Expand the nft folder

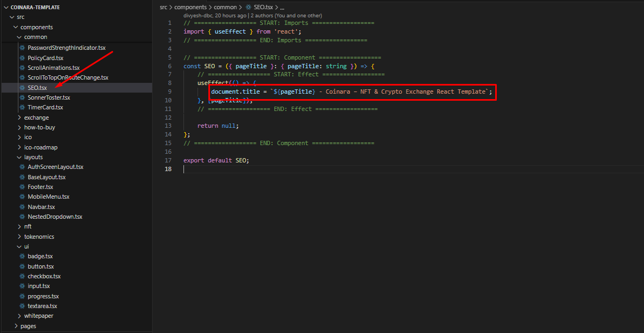19,226
